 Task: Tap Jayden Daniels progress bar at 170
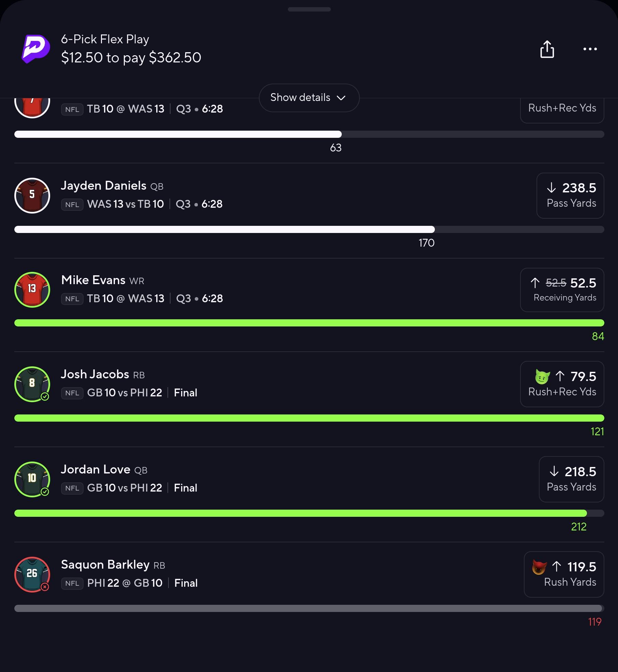tap(309, 229)
